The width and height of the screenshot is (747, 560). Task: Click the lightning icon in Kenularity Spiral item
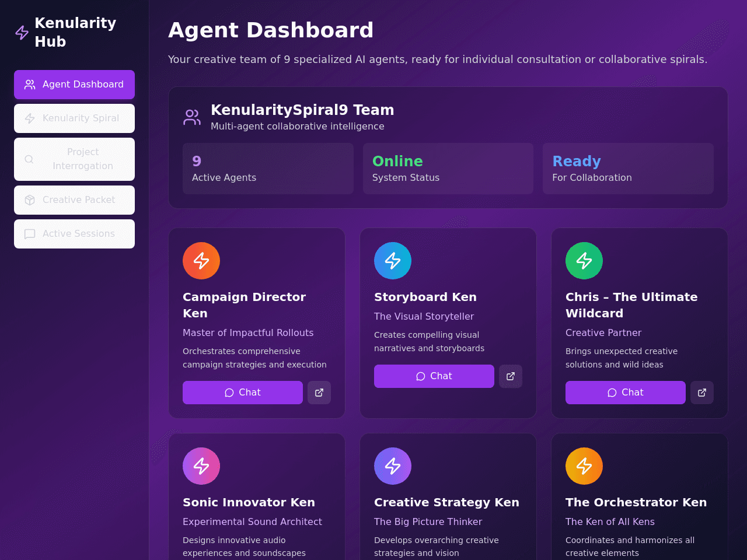click(30, 118)
